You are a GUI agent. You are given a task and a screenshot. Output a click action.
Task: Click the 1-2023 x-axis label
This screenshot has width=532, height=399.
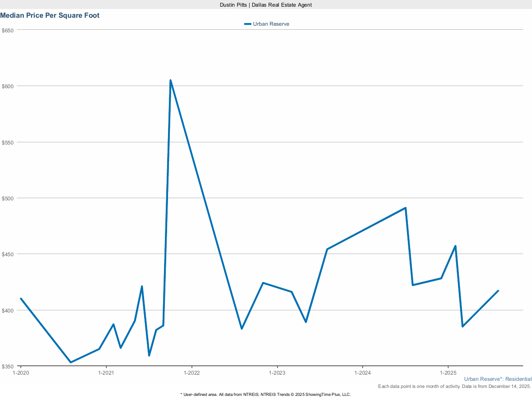coord(277,373)
